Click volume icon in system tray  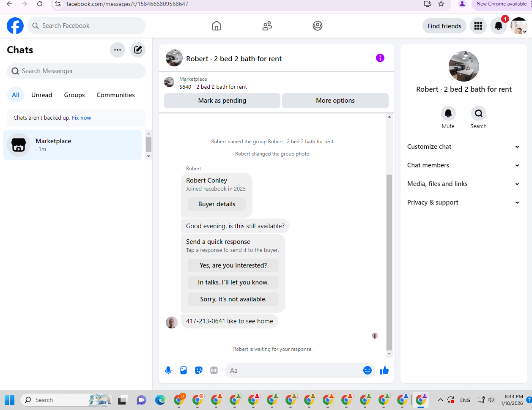tap(491, 400)
